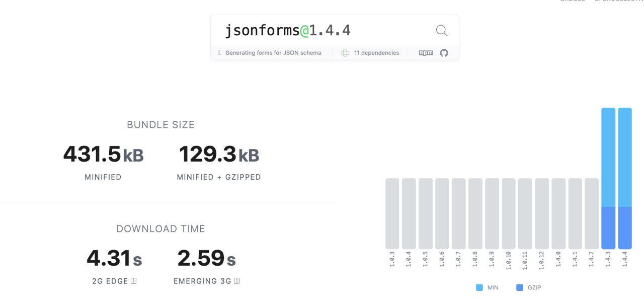Select the version 1.4.3 bar

[608, 178]
